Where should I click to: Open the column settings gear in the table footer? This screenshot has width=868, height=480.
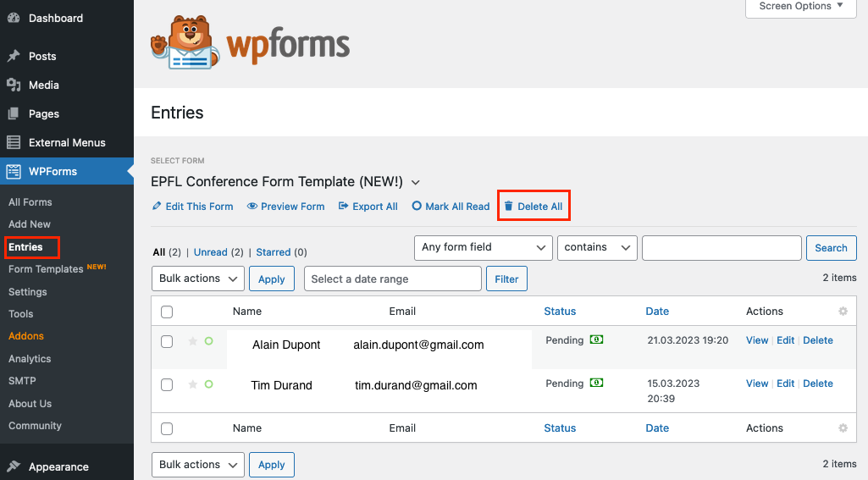[x=843, y=428]
